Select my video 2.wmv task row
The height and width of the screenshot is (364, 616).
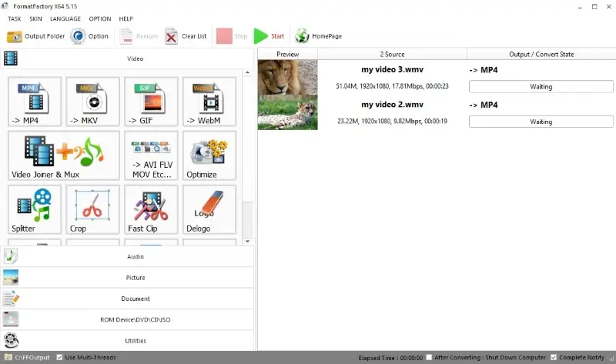click(x=437, y=112)
